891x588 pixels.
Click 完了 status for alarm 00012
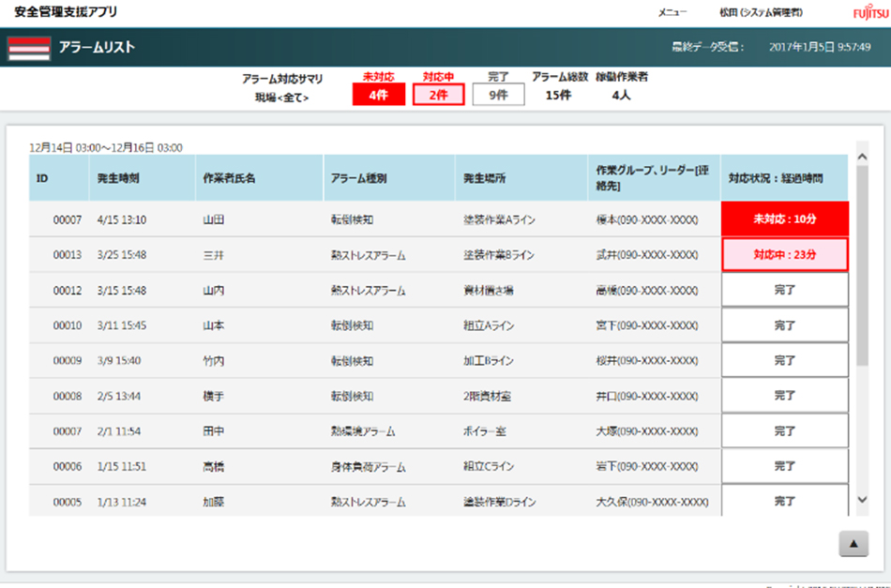785,290
